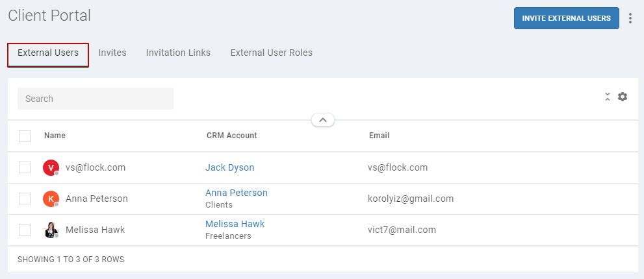Tick the select-all checkbox in header
Image resolution: width=644 pixels, height=279 pixels.
(x=25, y=136)
